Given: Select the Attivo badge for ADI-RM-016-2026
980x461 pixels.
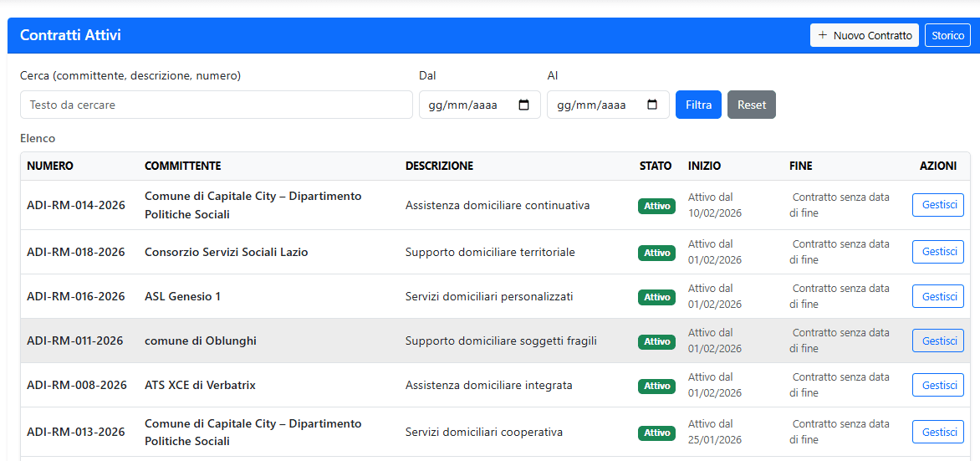Looking at the screenshot, I should coord(656,297).
